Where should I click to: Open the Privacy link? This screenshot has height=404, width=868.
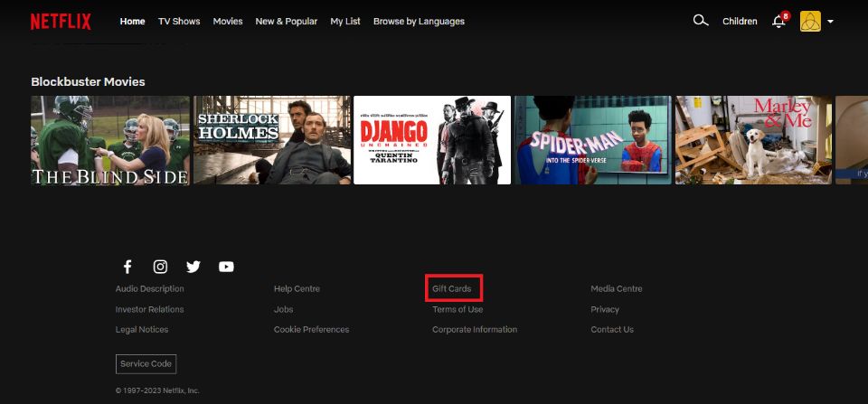pos(605,309)
